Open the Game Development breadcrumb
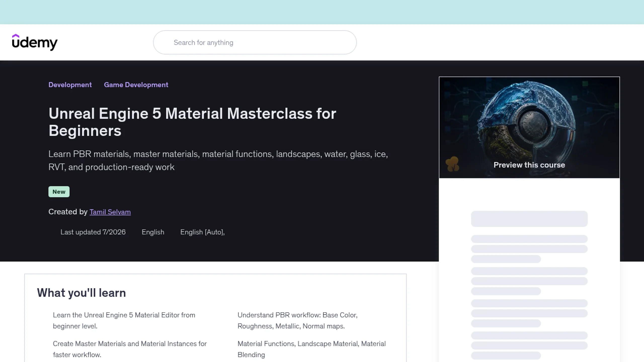Image resolution: width=644 pixels, height=362 pixels. 136,85
